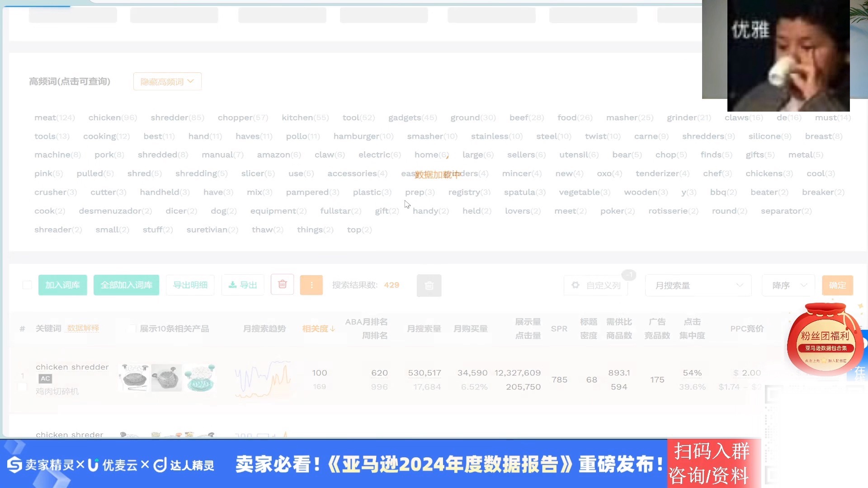
Task: Select high-frequency word ground(30)
Action: 473,117
